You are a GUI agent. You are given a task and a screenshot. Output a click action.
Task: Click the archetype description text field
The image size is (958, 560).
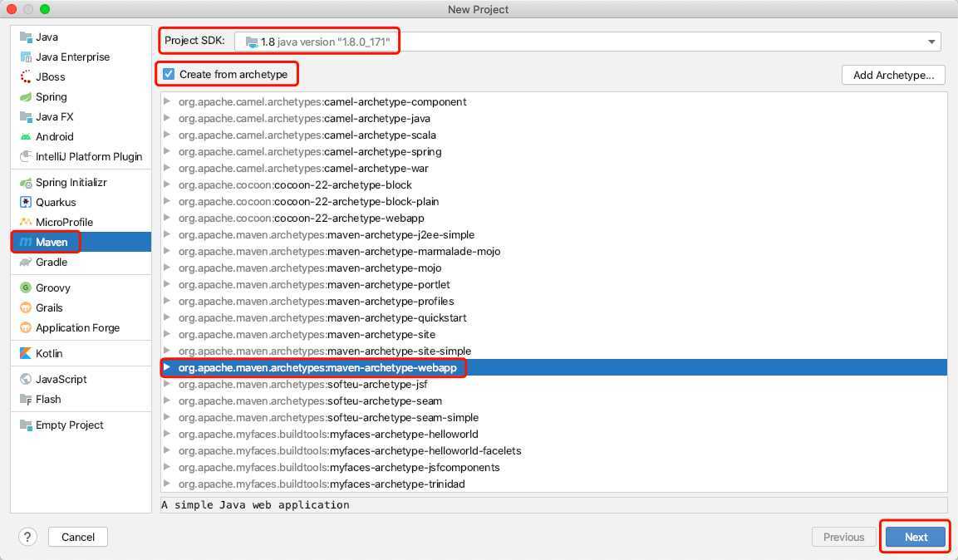[x=554, y=504]
